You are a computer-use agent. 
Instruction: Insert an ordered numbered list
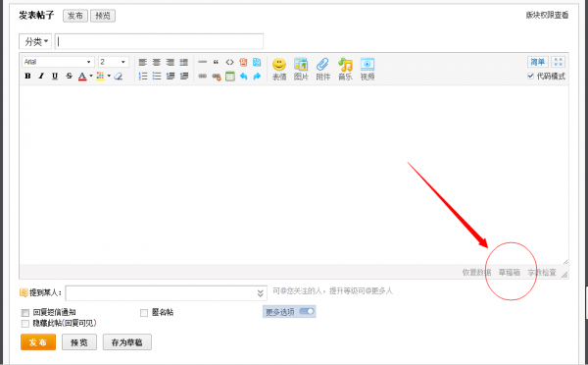(143, 77)
